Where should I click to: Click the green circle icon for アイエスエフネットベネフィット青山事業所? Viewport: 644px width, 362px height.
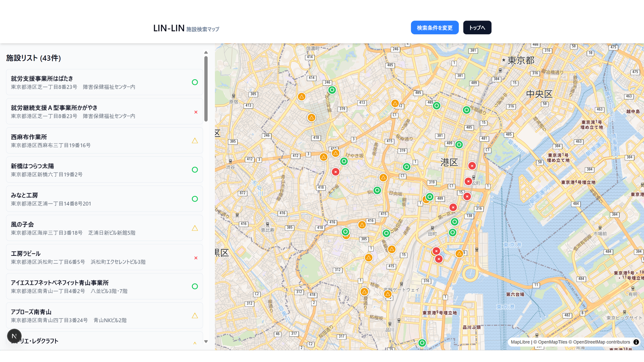click(195, 286)
